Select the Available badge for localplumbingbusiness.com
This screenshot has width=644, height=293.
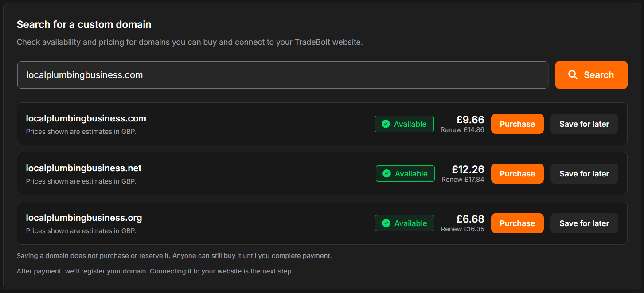404,124
